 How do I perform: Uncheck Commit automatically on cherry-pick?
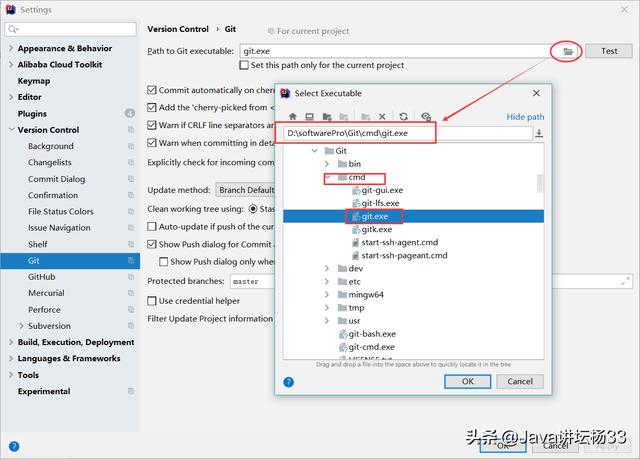click(151, 90)
